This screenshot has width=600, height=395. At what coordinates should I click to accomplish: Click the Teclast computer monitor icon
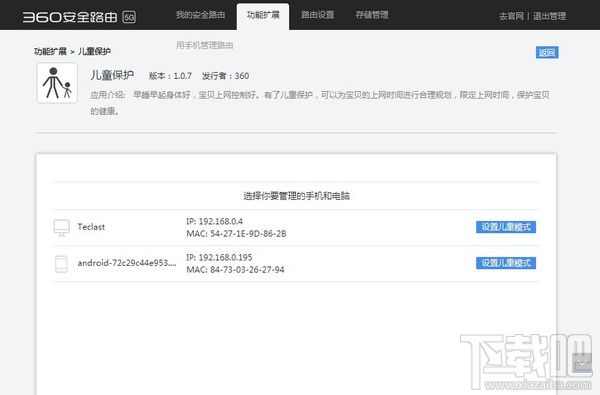point(62,228)
